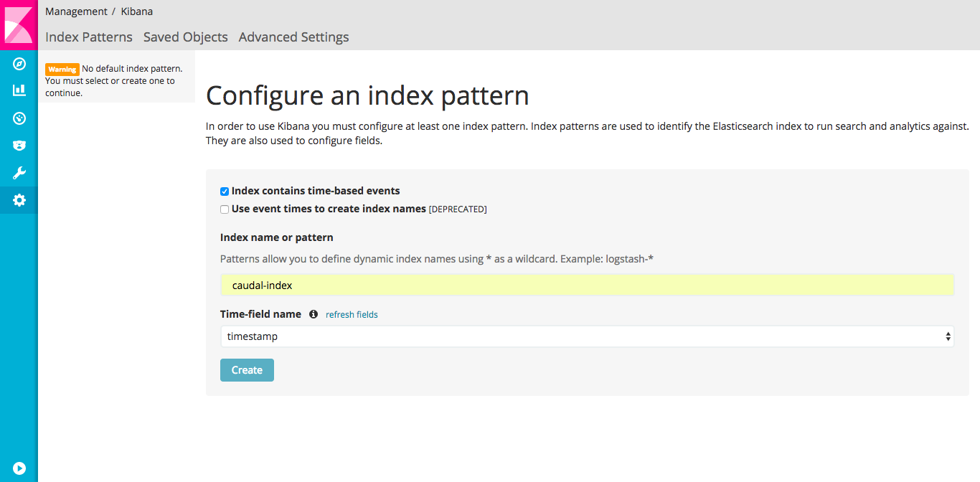Click the DEPRECATED tag text

(458, 209)
